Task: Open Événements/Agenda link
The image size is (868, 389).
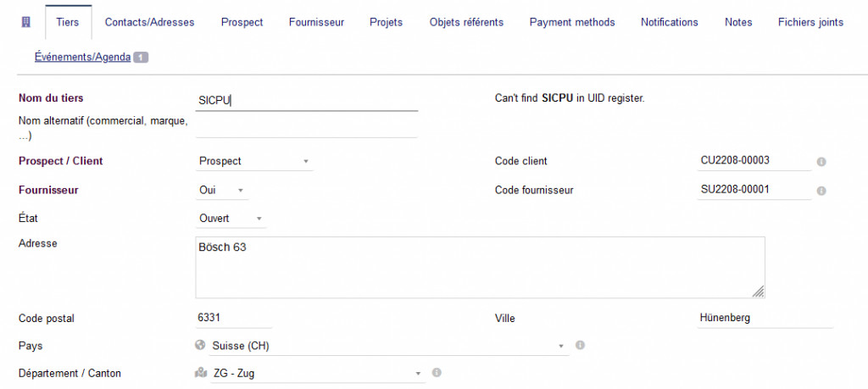Action: point(82,58)
